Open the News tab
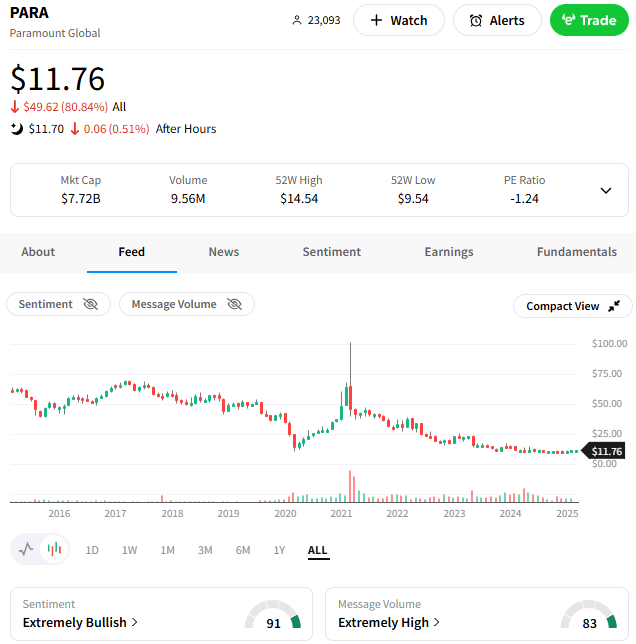Screen dimensions: 636x644 [224, 252]
